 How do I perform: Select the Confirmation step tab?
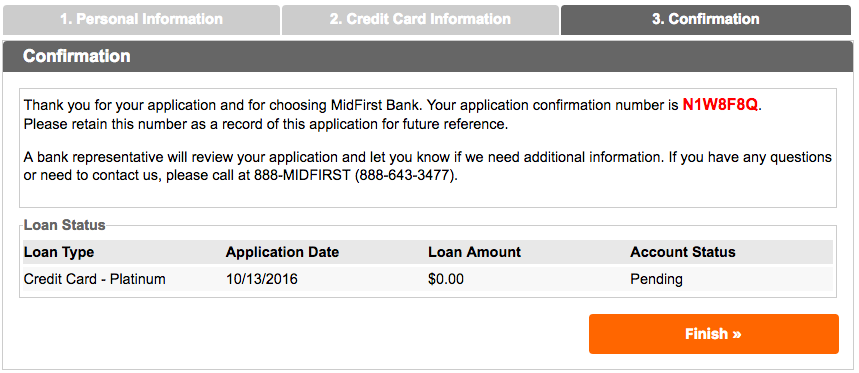(x=706, y=20)
